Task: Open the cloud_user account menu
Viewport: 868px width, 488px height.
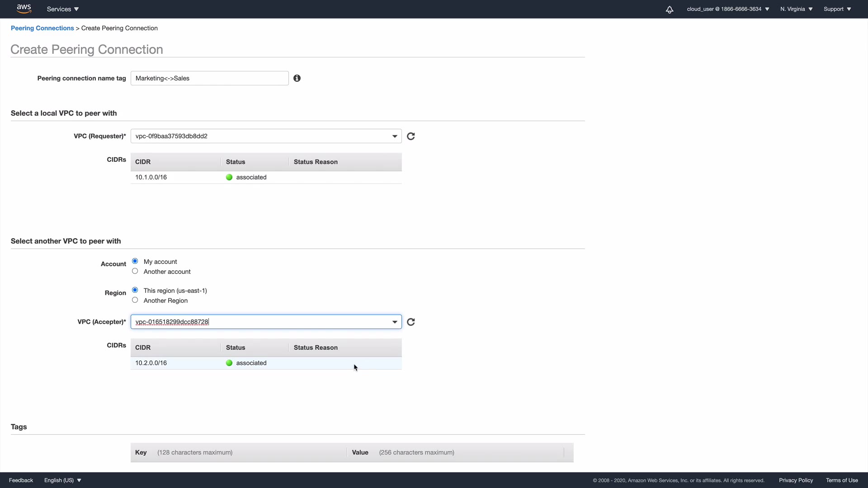Action: pyautogui.click(x=727, y=9)
